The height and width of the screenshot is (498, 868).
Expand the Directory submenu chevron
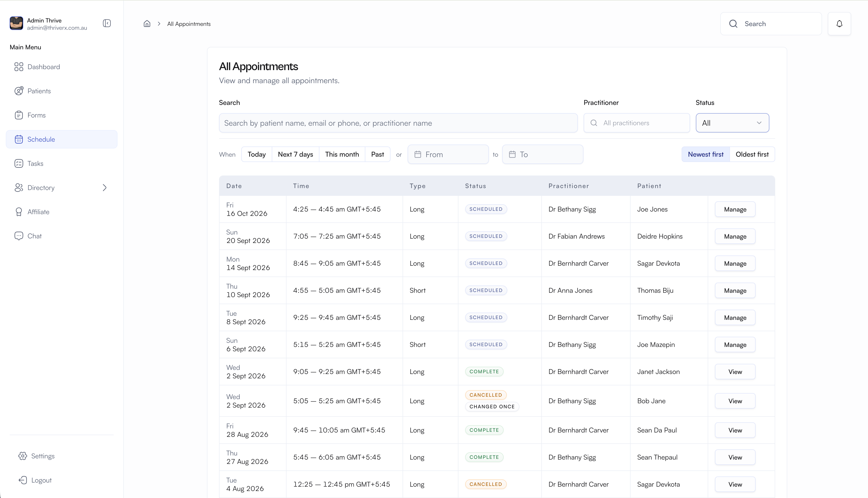tap(105, 187)
